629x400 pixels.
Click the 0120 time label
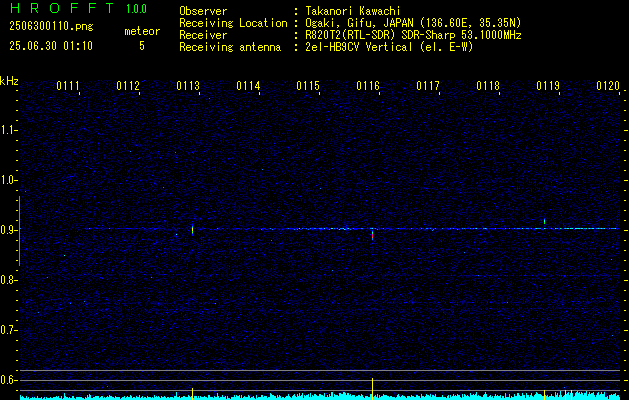pos(608,86)
